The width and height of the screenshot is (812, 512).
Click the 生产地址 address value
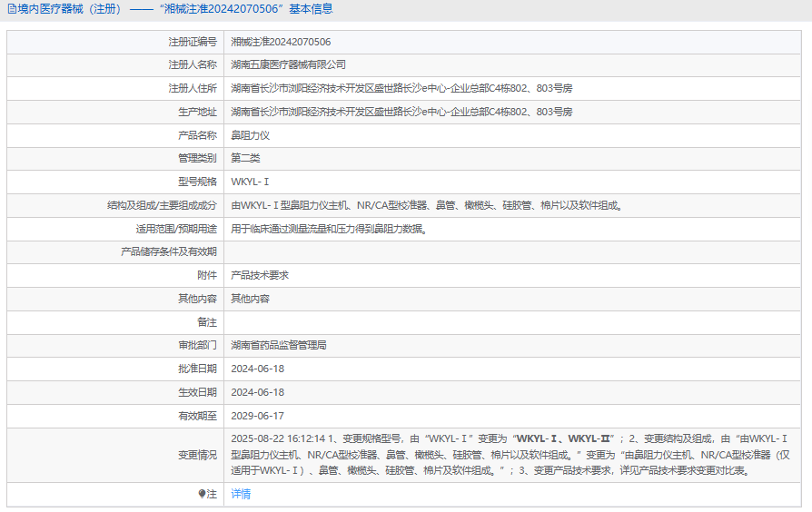pyautogui.click(x=401, y=112)
